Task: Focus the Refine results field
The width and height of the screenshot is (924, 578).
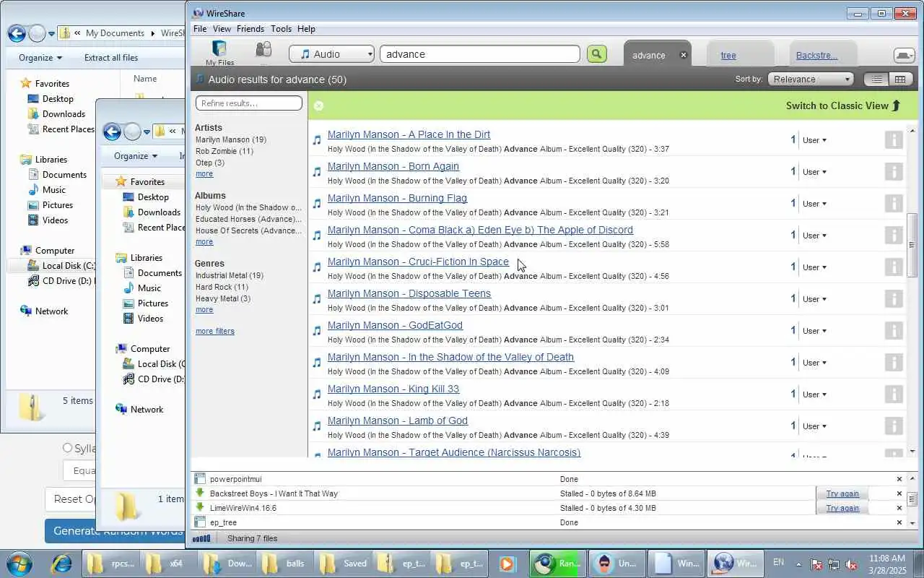Action: (249, 103)
